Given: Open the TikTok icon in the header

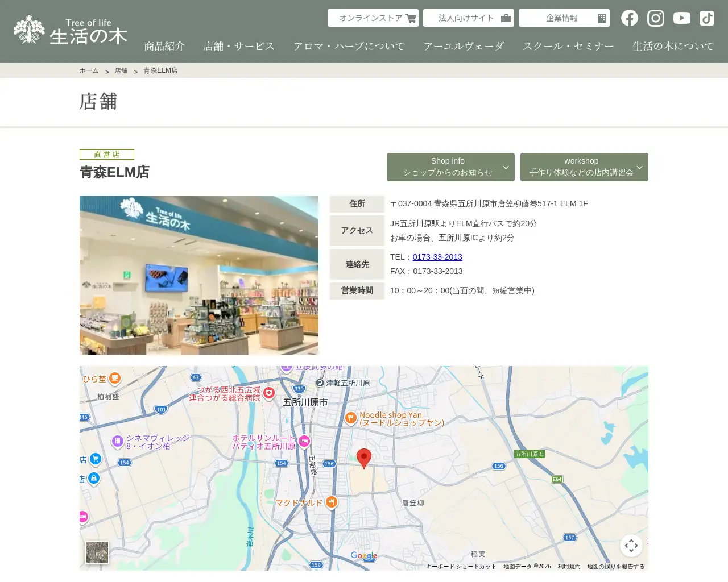Looking at the screenshot, I should pyautogui.click(x=706, y=18).
